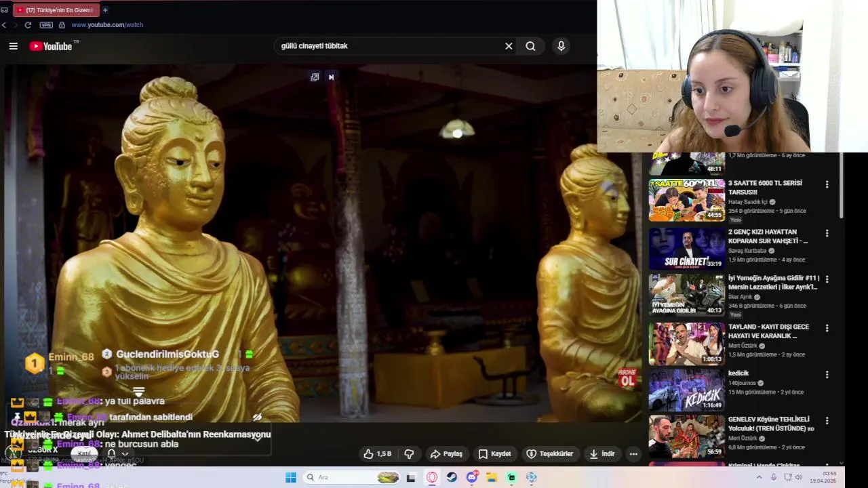Open options for '3 SAATTE 6000 TL' video
The height and width of the screenshot is (488, 868).
(827, 184)
